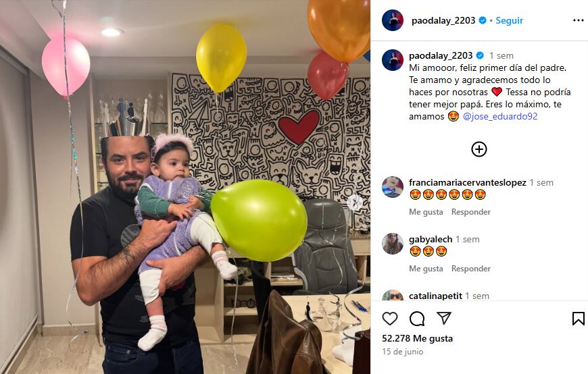Load more comments with plus circle
The width and height of the screenshot is (588, 374).
479,149
